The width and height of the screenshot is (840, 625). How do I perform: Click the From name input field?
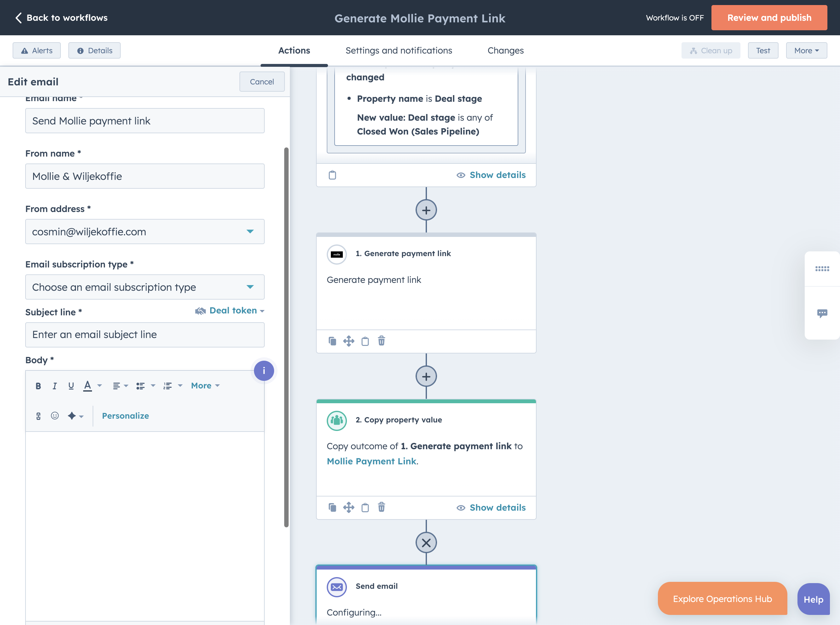[x=145, y=176]
